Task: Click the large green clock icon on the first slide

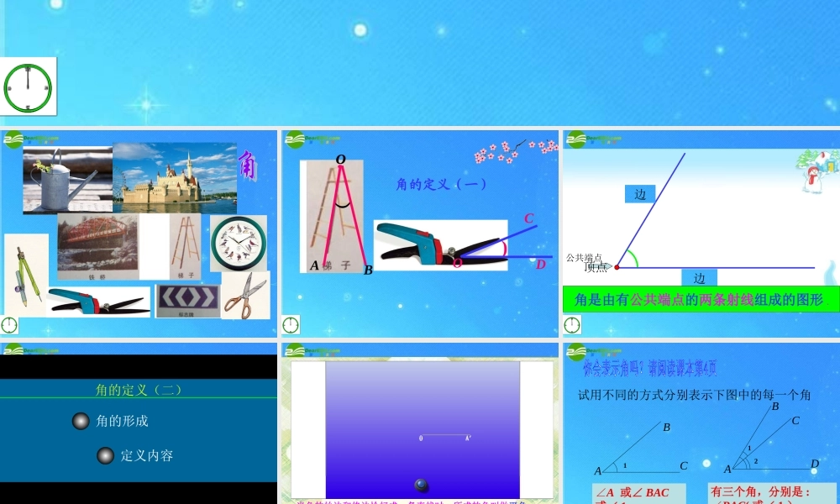Action: pyautogui.click(x=28, y=87)
